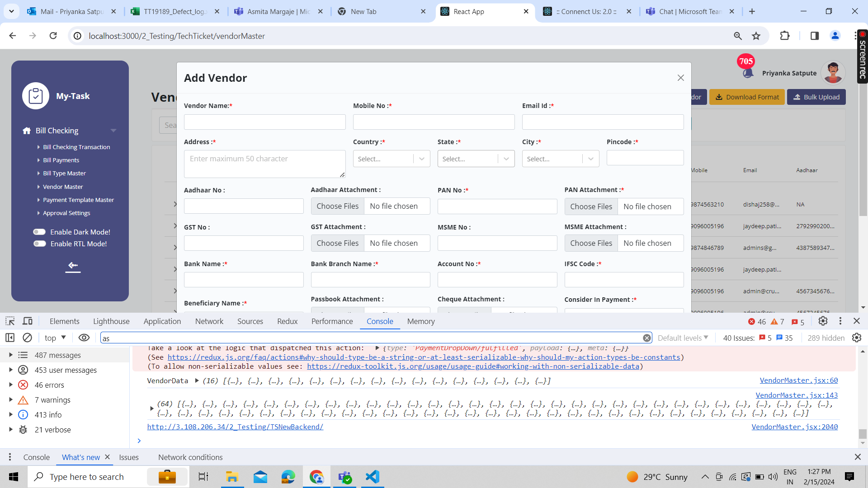The width and height of the screenshot is (868, 488).
Task: Toggle the console sidebar panel icon
Action: pos(10,338)
